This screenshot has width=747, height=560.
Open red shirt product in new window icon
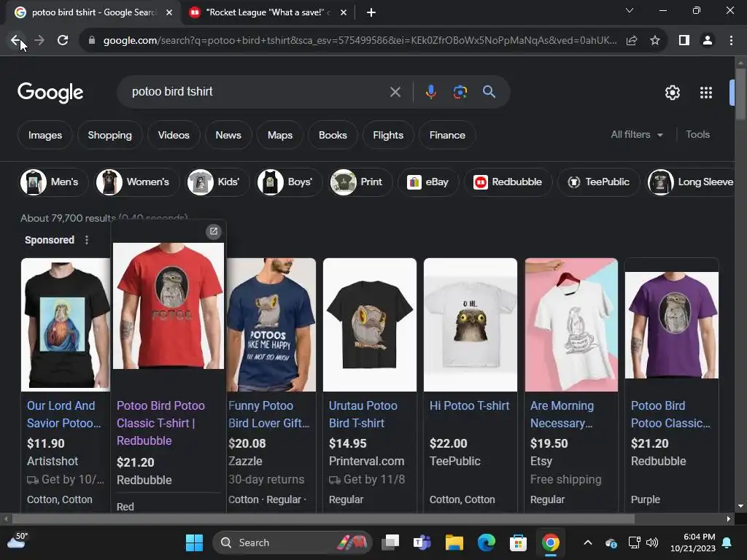214,231
